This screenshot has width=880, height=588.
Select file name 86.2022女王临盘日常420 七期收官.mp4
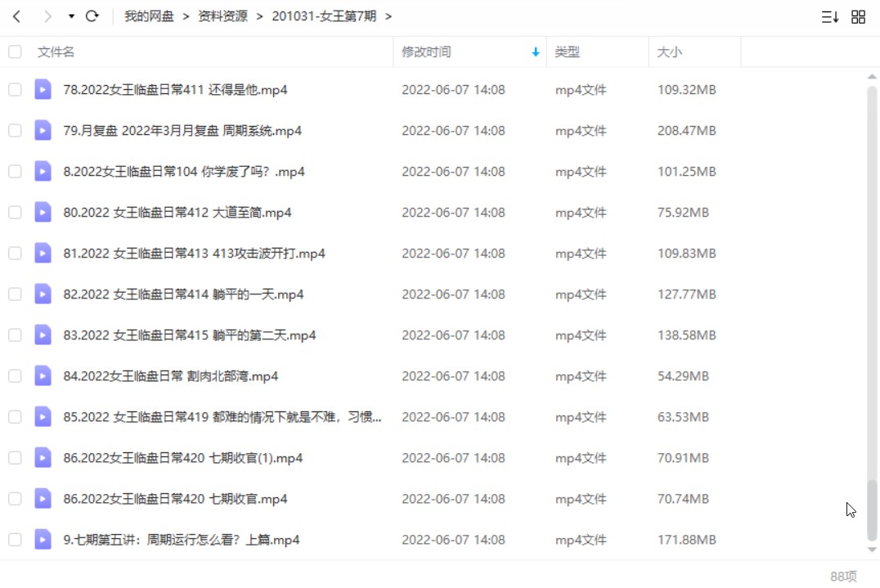[175, 499]
